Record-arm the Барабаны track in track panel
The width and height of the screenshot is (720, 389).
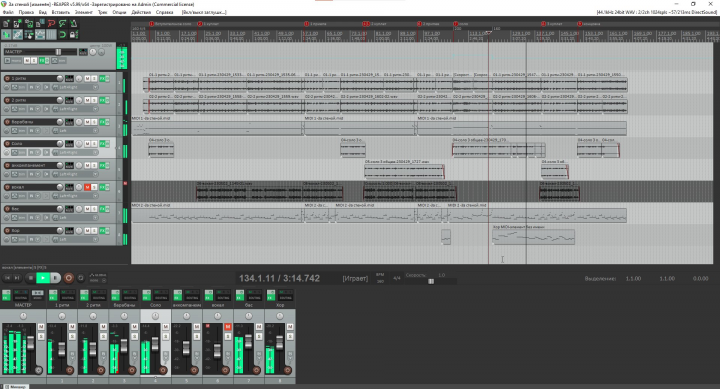pos(7,122)
